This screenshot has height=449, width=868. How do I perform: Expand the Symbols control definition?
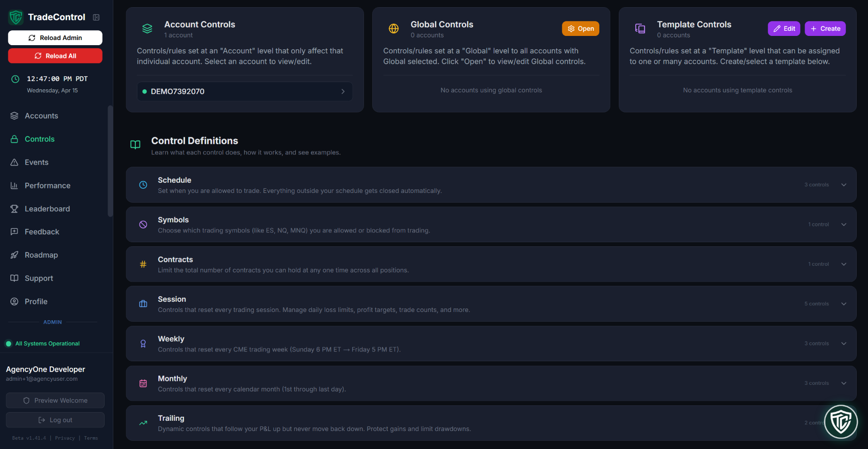(x=844, y=224)
